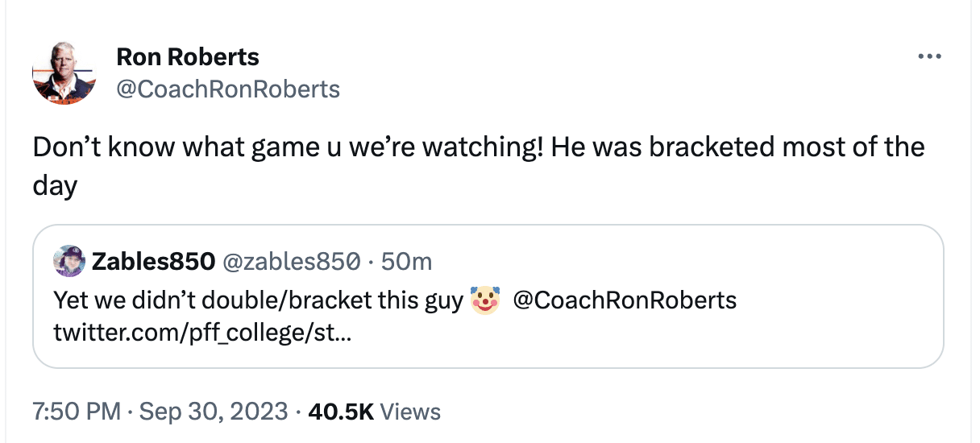Screen dimensions: 980x443
Task: Click the @zables850 handle
Action: (290, 261)
